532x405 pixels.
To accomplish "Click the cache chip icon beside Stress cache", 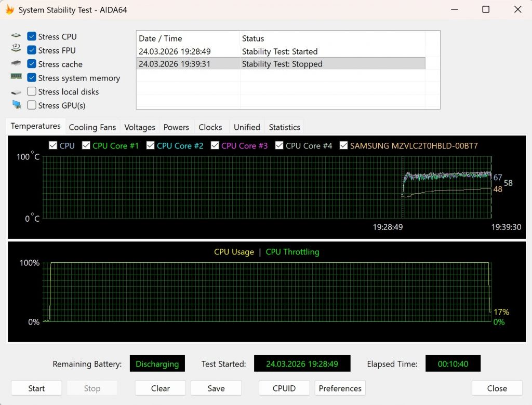I will click(x=17, y=64).
